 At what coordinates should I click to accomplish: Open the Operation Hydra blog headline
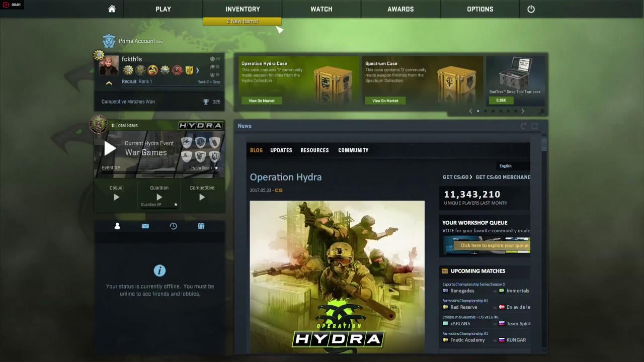(286, 177)
